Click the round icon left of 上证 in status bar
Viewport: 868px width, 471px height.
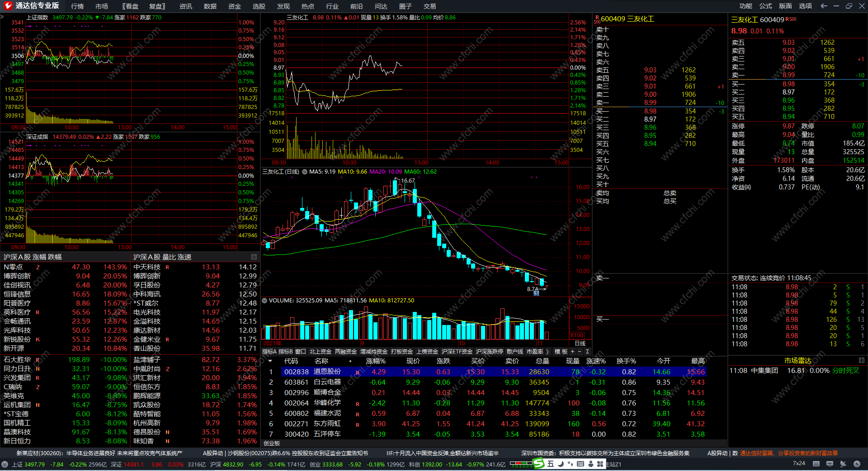[5, 464]
